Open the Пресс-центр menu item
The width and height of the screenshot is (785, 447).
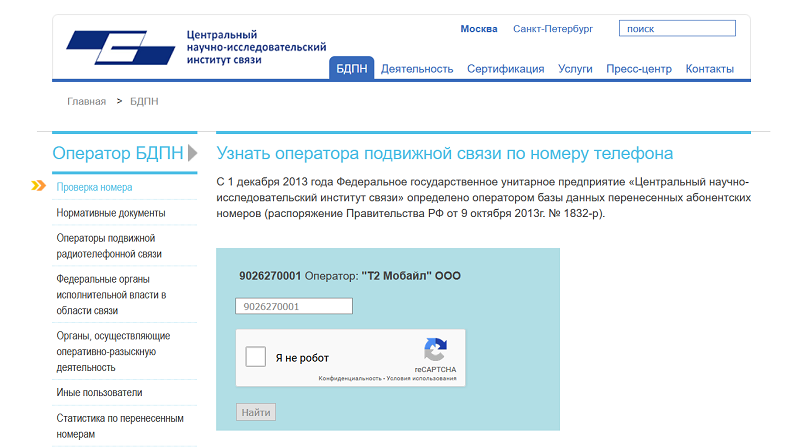[639, 69]
